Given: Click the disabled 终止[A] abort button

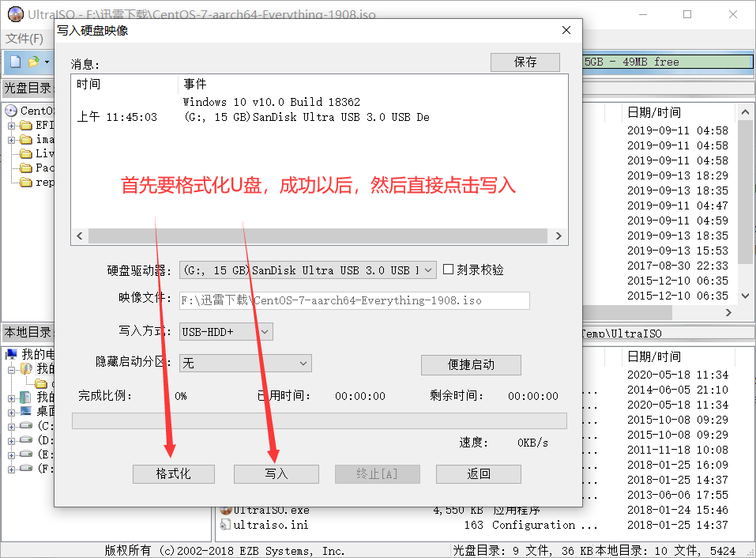Looking at the screenshot, I should coord(378,474).
